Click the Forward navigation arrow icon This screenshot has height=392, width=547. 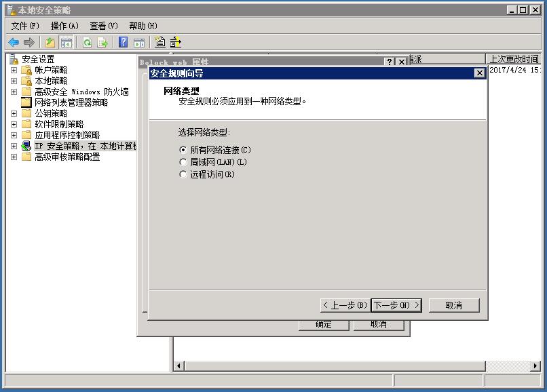(x=28, y=41)
